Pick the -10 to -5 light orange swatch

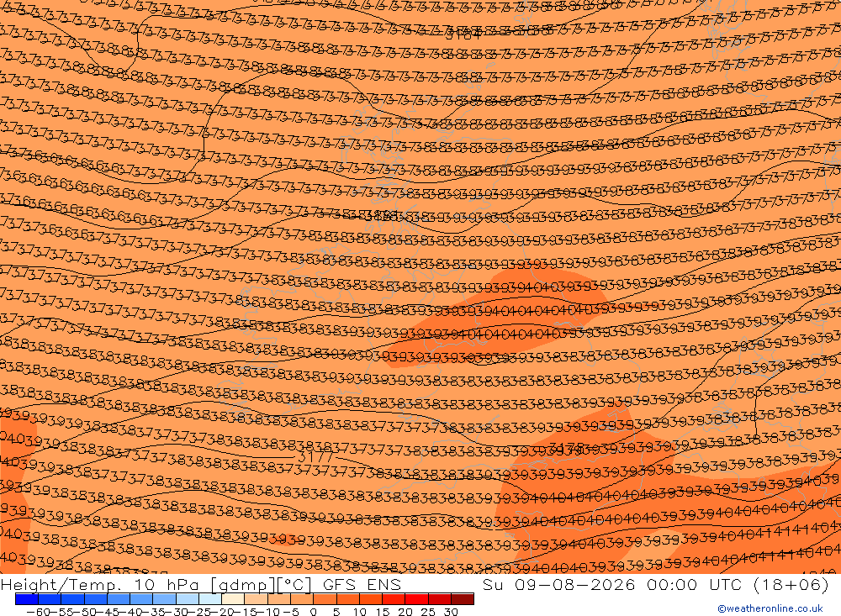point(279,599)
